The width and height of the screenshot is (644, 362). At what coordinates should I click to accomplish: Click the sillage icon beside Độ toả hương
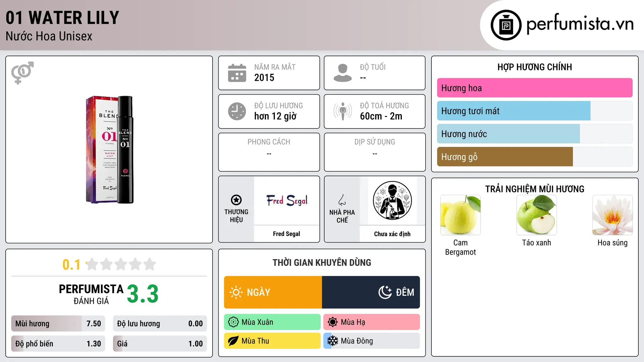tap(342, 111)
